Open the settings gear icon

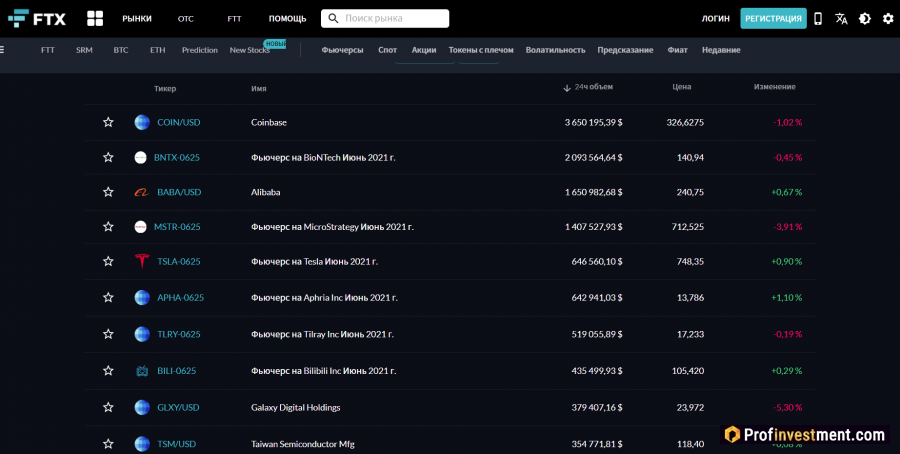888,18
